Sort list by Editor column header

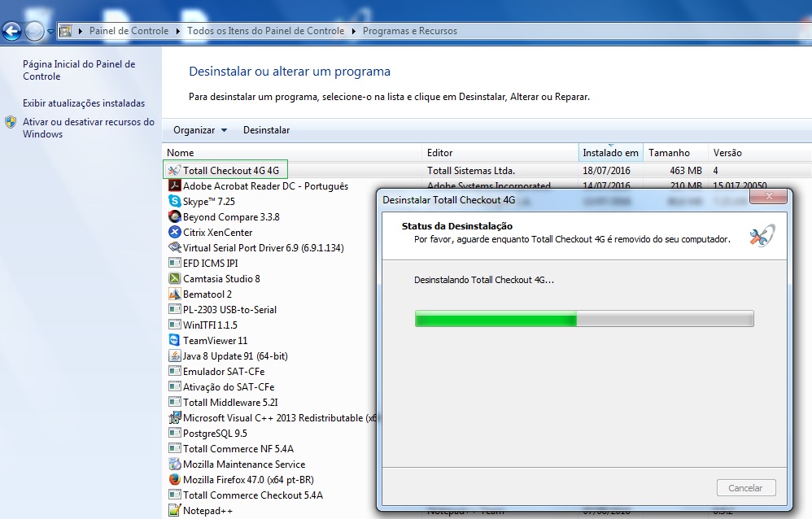click(x=500, y=153)
